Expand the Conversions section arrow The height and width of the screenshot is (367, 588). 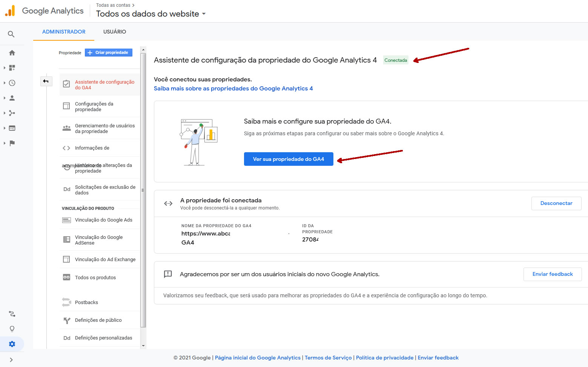click(x=5, y=143)
